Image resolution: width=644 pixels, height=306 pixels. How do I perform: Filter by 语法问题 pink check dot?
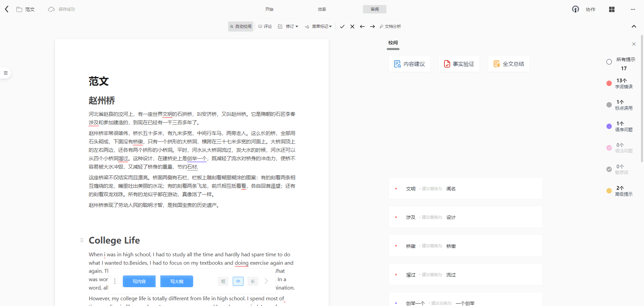(609, 148)
